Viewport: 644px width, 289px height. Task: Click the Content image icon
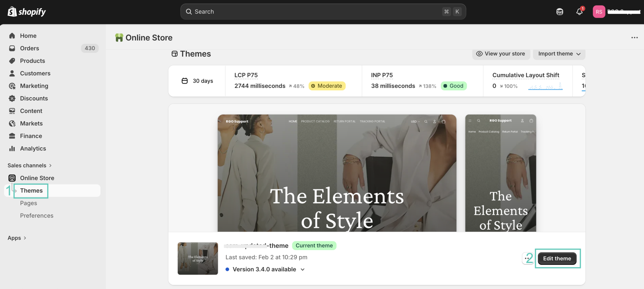point(12,111)
